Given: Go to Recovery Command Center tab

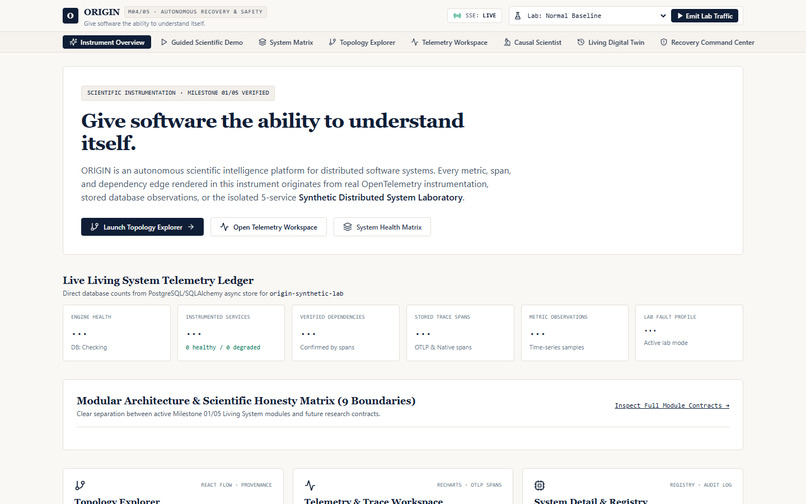Looking at the screenshot, I should pyautogui.click(x=707, y=42).
